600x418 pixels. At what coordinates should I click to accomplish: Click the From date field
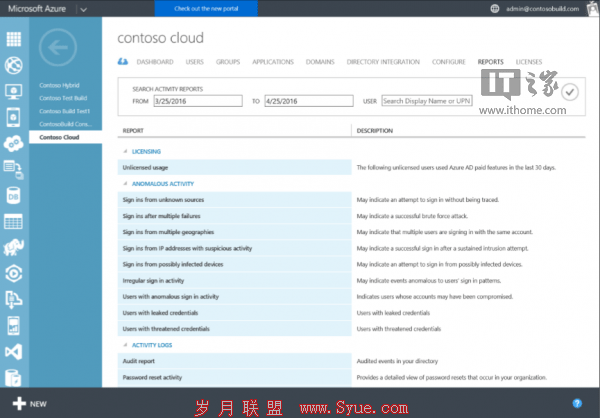198,101
